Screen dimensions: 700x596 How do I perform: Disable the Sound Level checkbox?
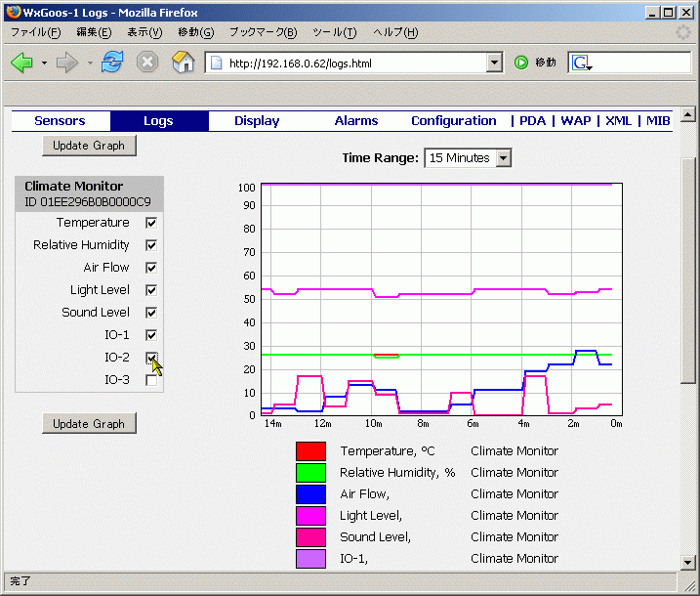(151, 313)
